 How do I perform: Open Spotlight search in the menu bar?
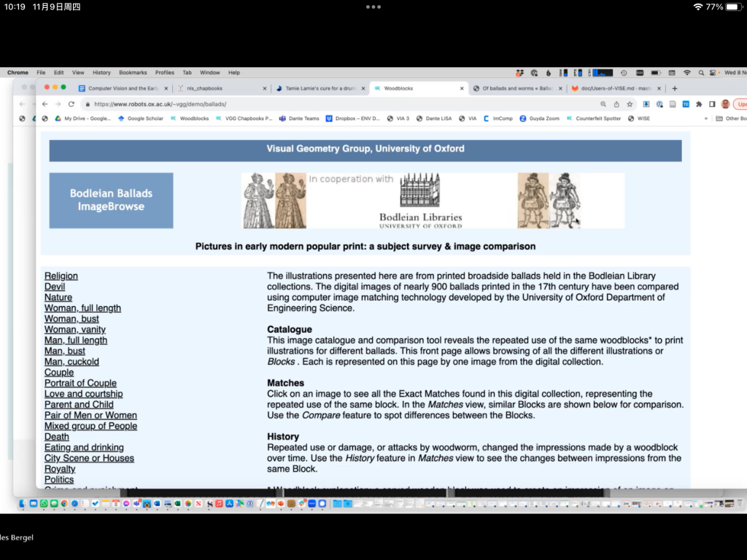tap(701, 73)
